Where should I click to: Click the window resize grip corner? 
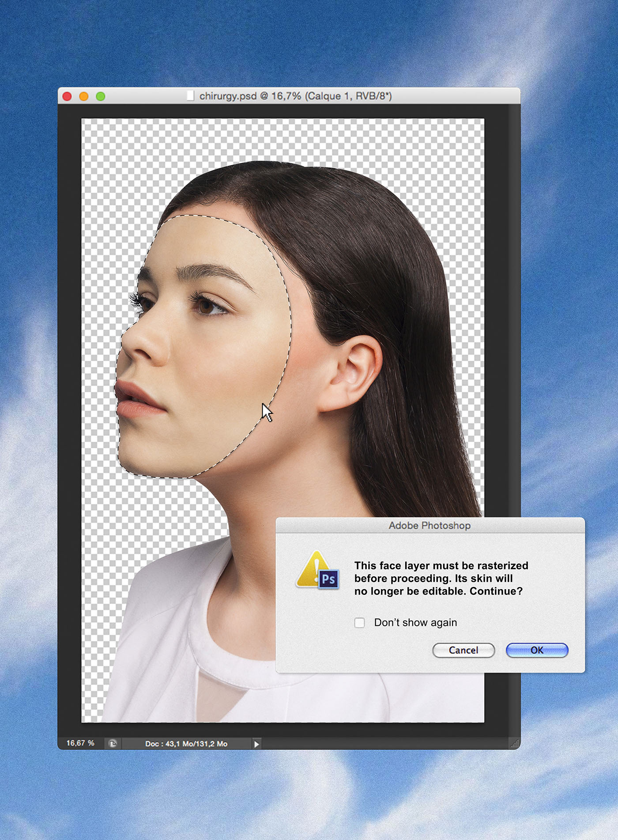point(515,744)
